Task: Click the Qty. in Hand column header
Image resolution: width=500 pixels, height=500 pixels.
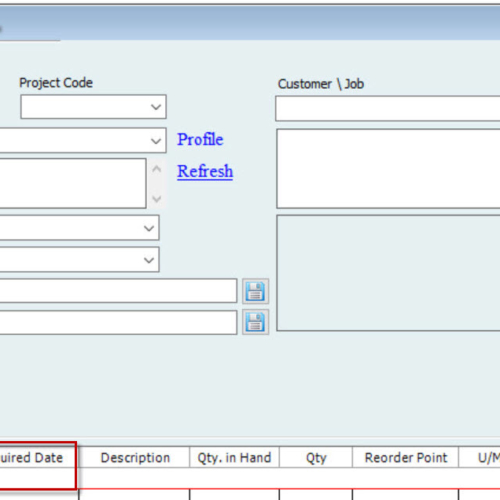Action: [x=234, y=458]
